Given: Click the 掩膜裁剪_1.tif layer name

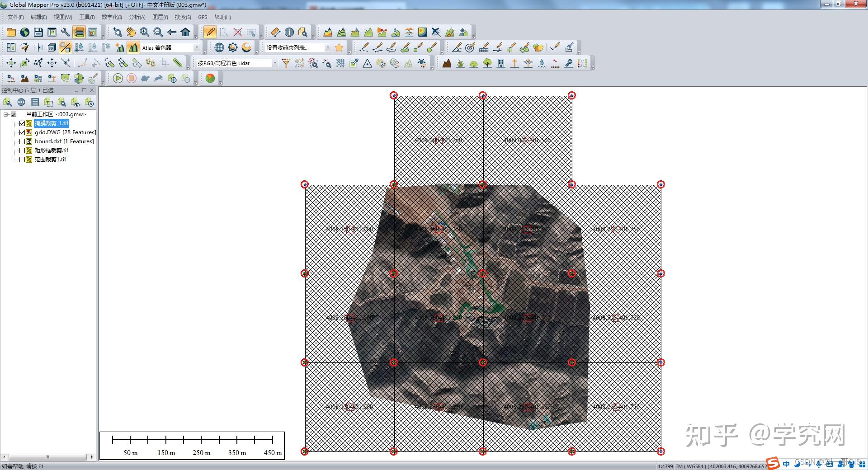Looking at the screenshot, I should click(x=52, y=123).
